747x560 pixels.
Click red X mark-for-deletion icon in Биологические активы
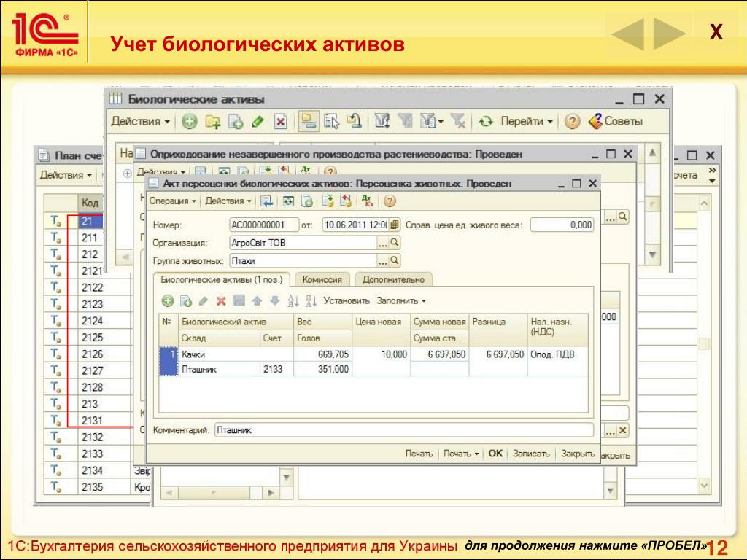click(281, 122)
